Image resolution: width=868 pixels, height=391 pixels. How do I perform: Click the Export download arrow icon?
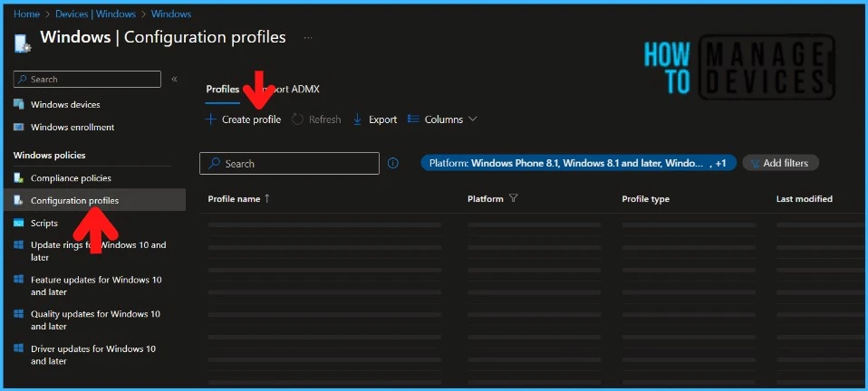[357, 119]
